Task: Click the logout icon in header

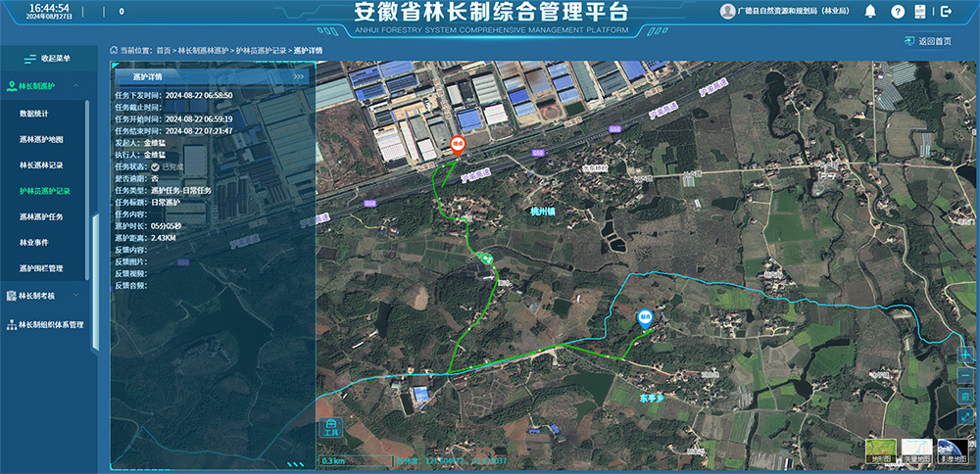Action: click(x=946, y=12)
